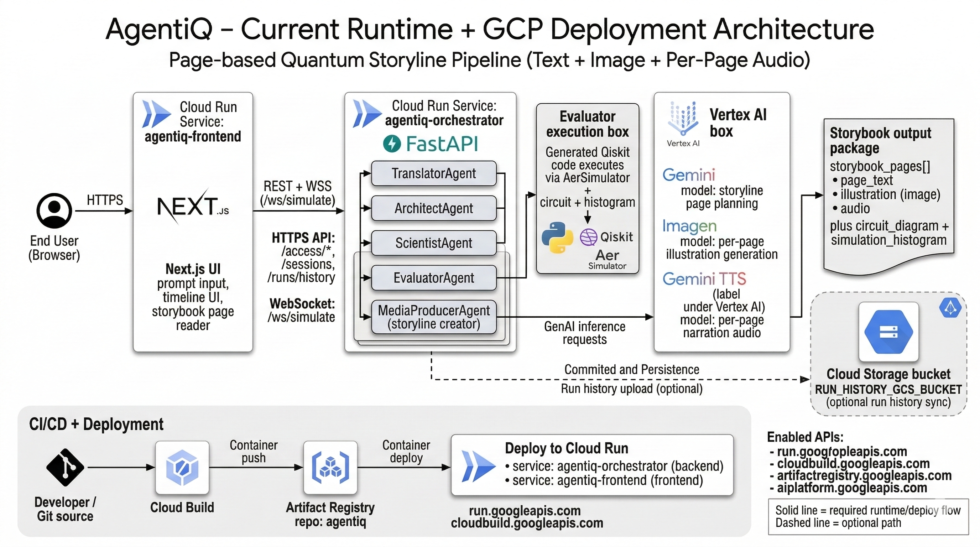Screen dimensions: 980x547
Task: Click small blue badge atop Cloud Storage box
Action: point(950,307)
